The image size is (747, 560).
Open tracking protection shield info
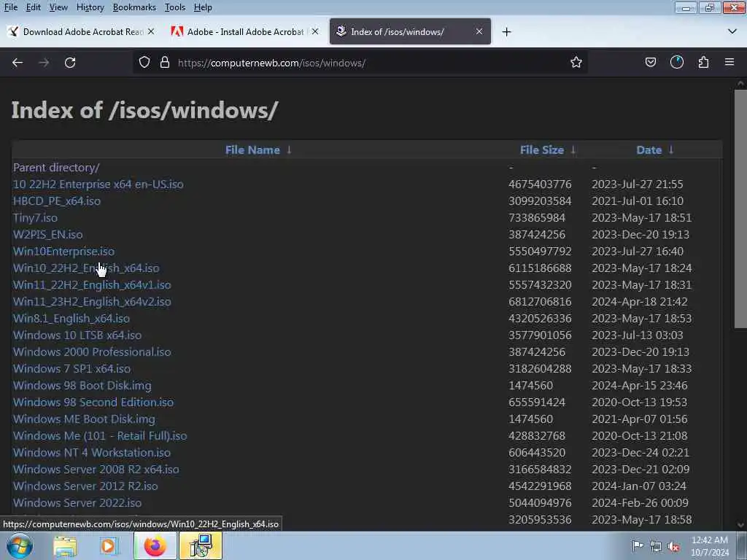pos(144,63)
